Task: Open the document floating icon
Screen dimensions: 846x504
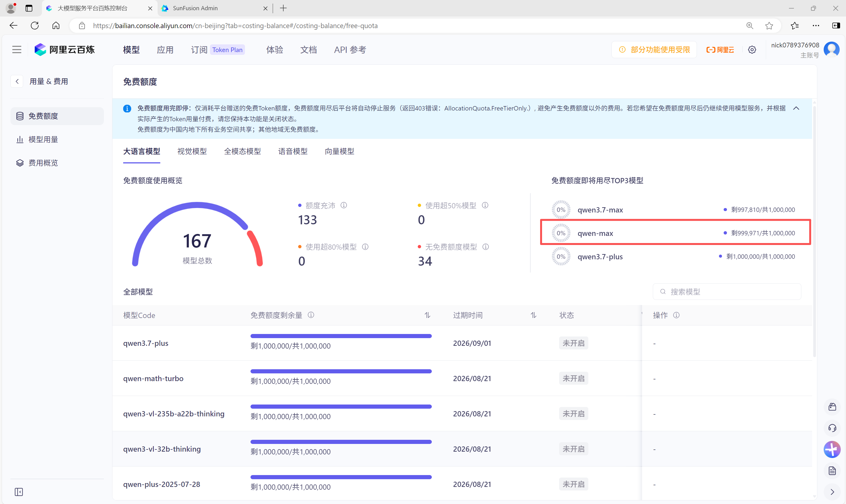Action: [832, 471]
